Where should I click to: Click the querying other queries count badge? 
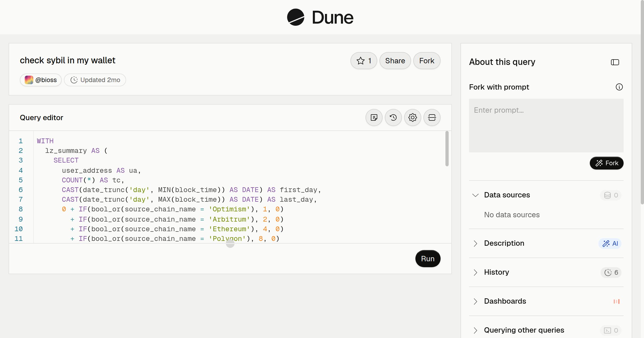[611, 330]
